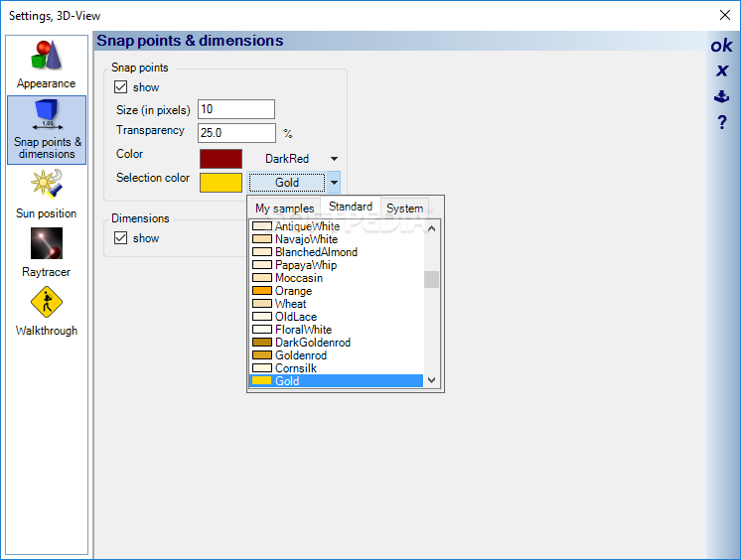The width and height of the screenshot is (741, 560).
Task: Open the Walkthrough settings page
Action: pos(47,311)
